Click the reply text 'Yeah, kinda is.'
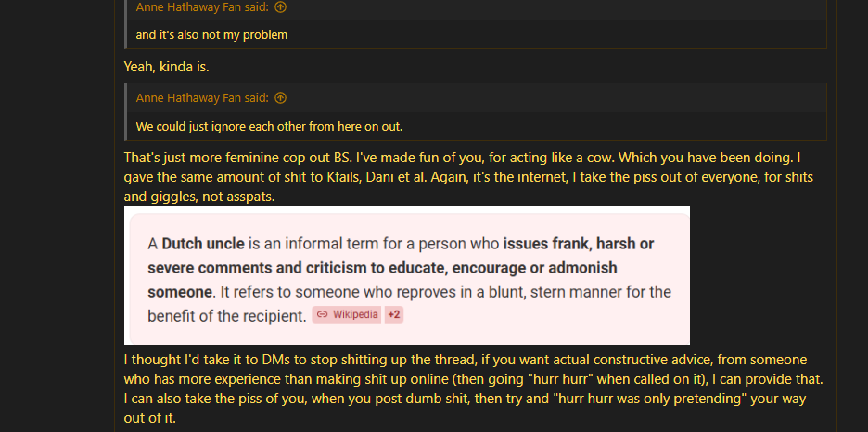 [x=167, y=67]
